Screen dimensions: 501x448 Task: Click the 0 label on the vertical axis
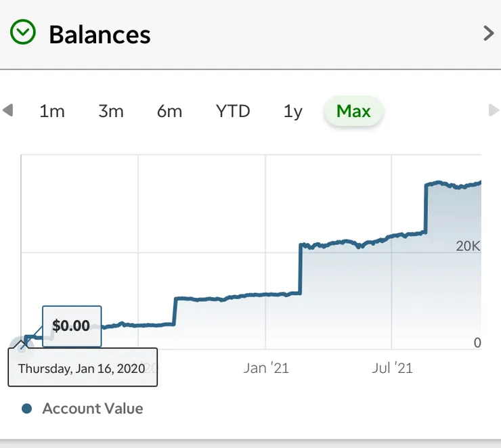point(477,343)
